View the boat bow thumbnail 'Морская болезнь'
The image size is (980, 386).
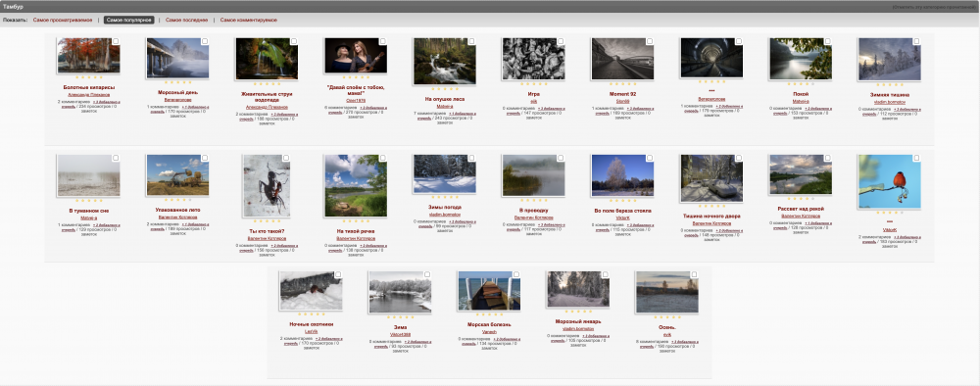pos(489,290)
